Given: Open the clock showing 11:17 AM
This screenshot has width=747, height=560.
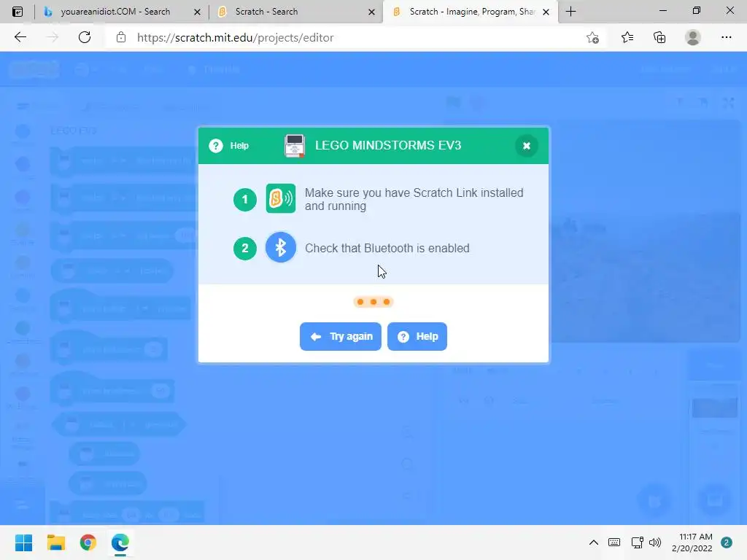Looking at the screenshot, I should click(x=692, y=542).
